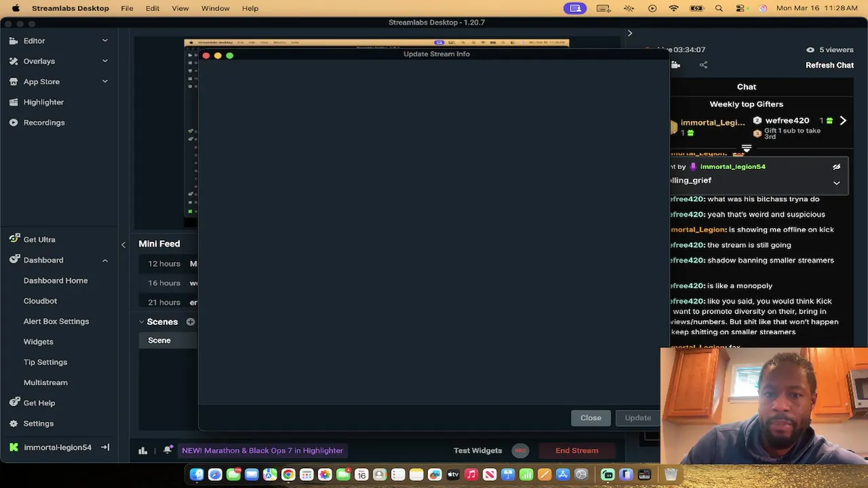Image resolution: width=868 pixels, height=488 pixels.
Task: Click the Dashboard sidebar icon
Action: point(14,260)
